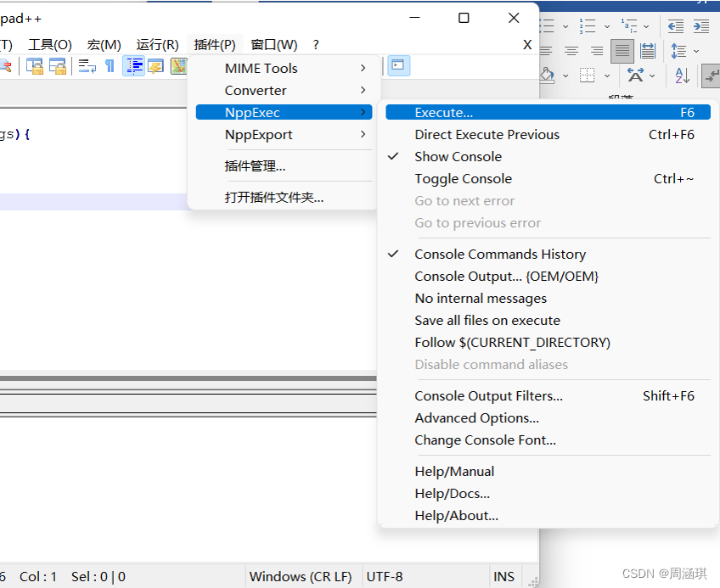The width and height of the screenshot is (720, 588).
Task: Toggle justify alignment in Word ribbon
Action: (x=622, y=51)
